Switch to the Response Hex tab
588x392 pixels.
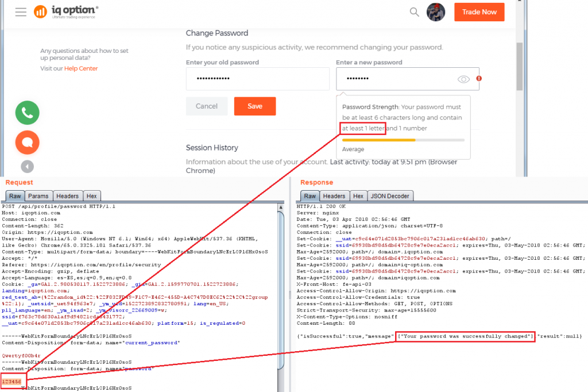[x=358, y=196]
